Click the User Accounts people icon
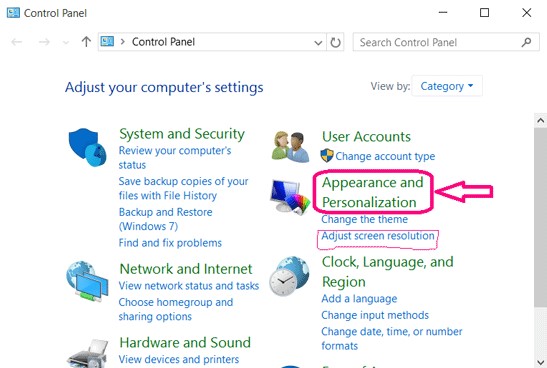 (x=290, y=147)
